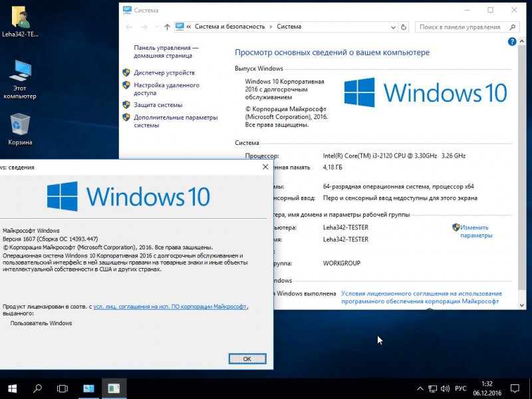
Task: Open the Microsoft software license terms link
Action: (x=422, y=297)
